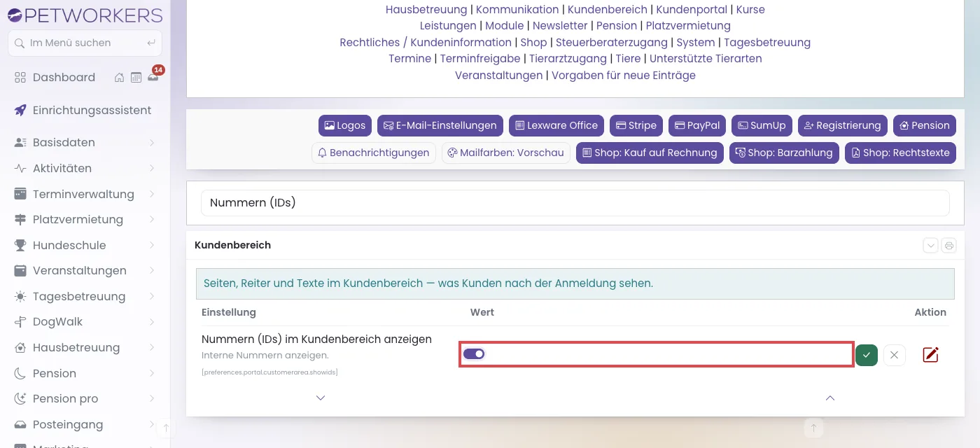Jump to Rechtliches / Kundeninformation link

426,43
